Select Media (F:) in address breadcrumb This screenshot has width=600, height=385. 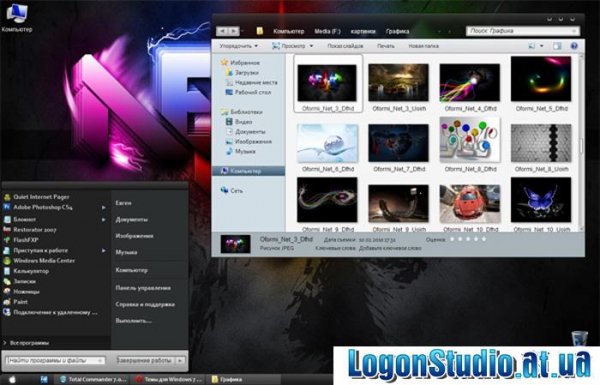[327, 31]
